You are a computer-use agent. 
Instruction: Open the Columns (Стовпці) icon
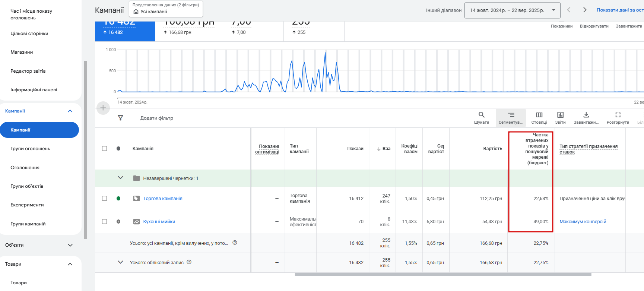coord(539,115)
